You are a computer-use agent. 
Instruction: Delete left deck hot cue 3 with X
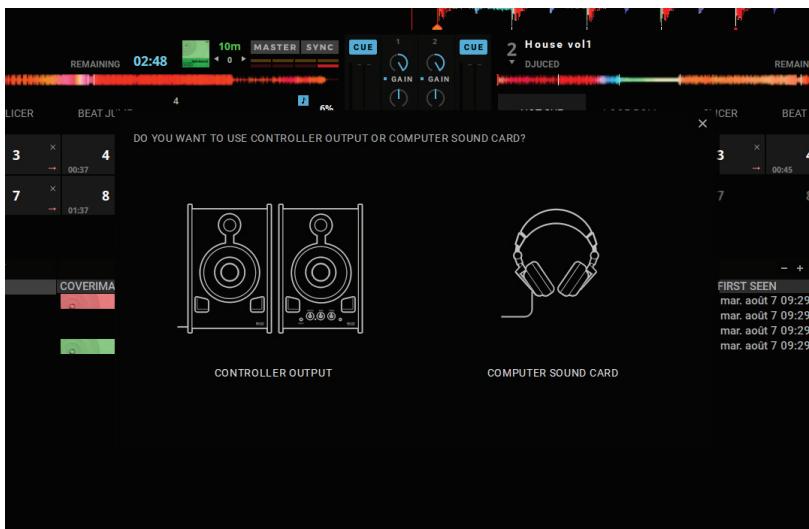(53, 148)
